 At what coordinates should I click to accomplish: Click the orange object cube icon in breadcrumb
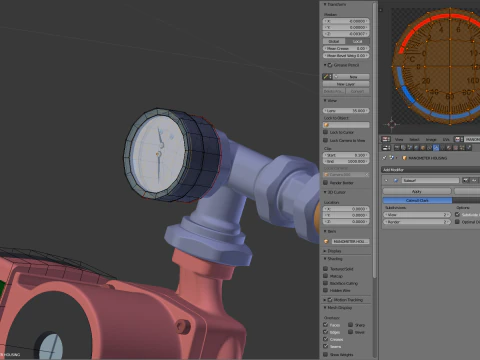pyautogui.click(x=404, y=158)
